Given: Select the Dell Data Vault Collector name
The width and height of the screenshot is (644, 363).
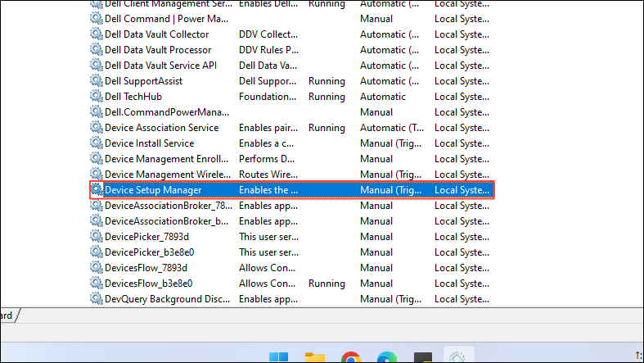Looking at the screenshot, I should (x=156, y=34).
